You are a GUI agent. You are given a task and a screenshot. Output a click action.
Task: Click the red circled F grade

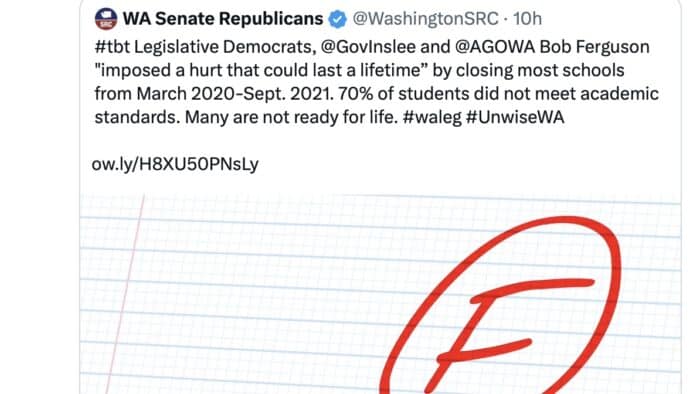(502, 306)
